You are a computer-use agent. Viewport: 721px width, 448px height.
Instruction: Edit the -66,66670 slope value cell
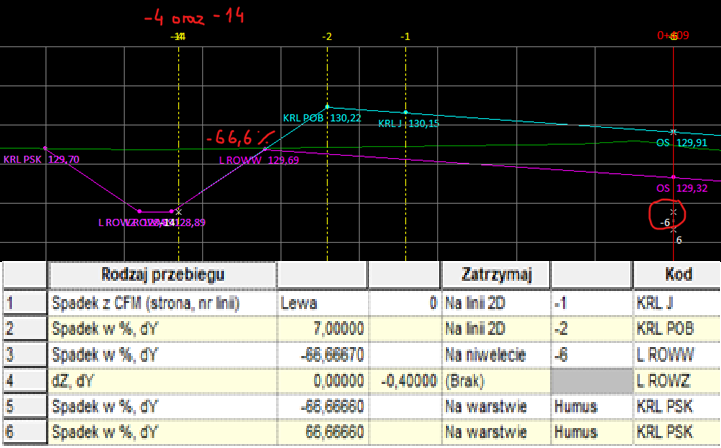[x=322, y=354]
